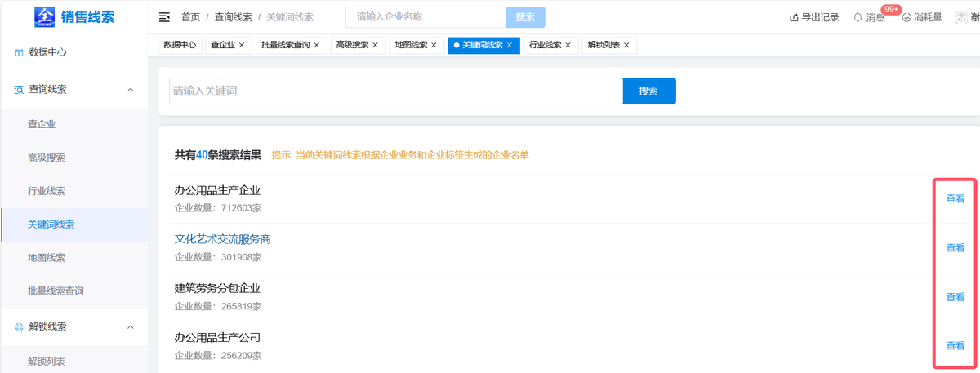Click the 消耗量 icon
980x373 pixels.
[906, 17]
